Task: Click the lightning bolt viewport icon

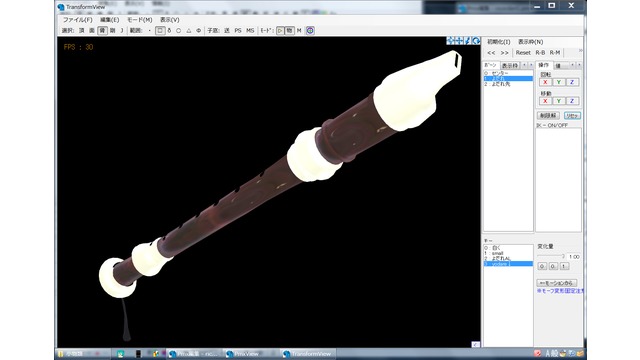Action: [468, 40]
